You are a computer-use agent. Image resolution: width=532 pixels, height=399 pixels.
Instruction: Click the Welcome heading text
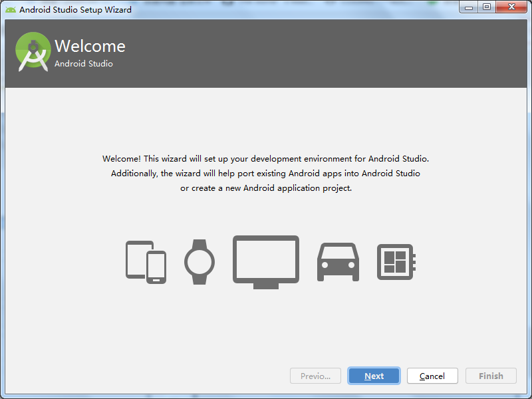90,46
